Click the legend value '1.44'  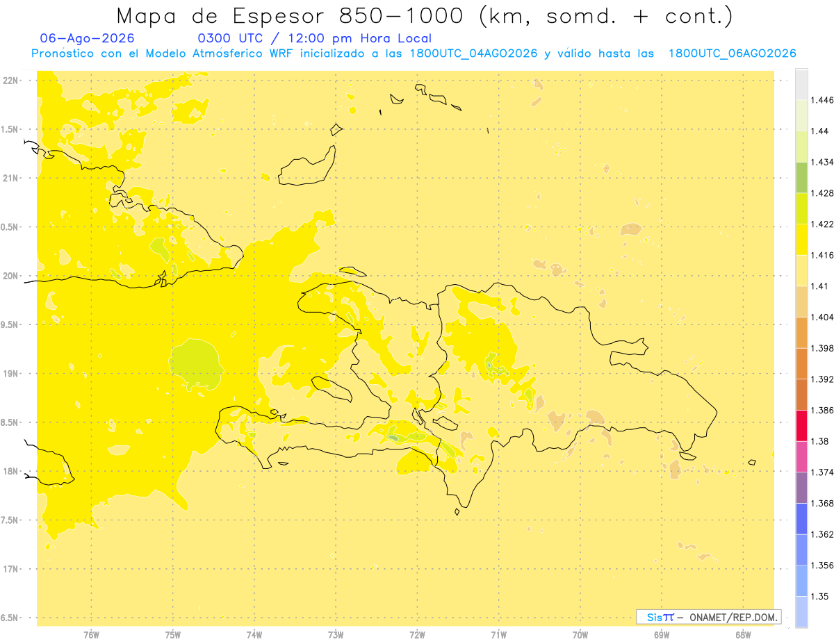820,131
